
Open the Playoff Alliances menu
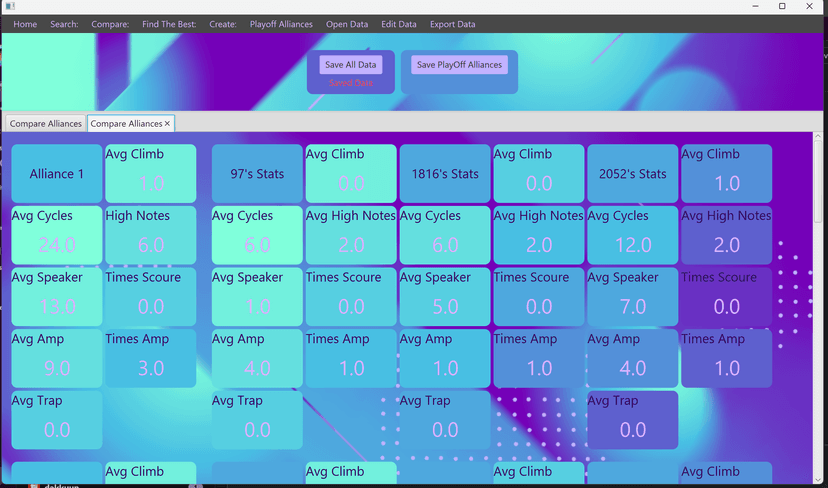(x=281, y=24)
